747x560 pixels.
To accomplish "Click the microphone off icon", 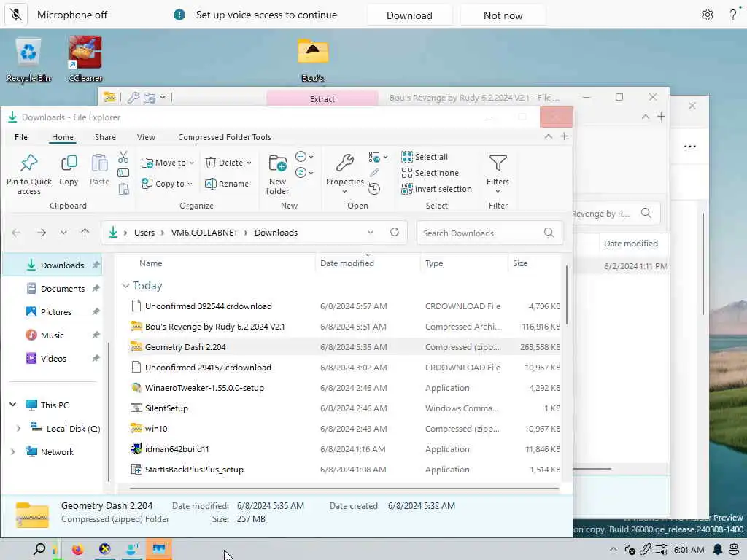I will click(16, 15).
